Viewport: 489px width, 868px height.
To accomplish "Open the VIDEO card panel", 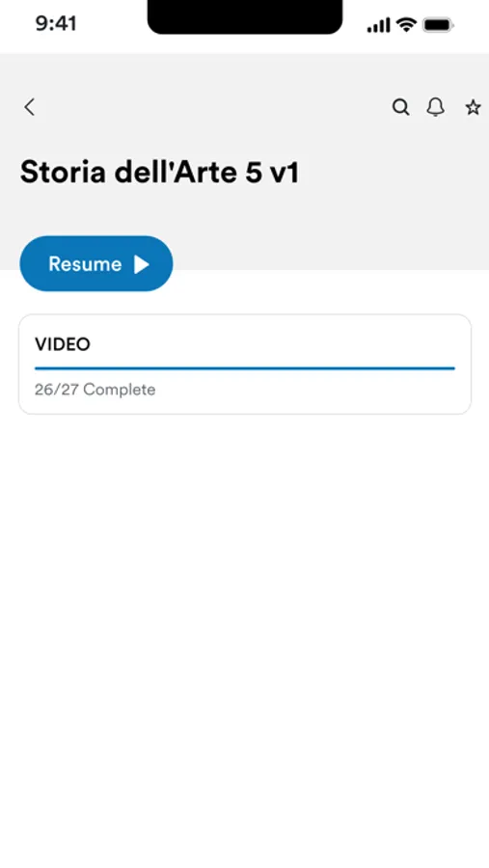I will [245, 365].
